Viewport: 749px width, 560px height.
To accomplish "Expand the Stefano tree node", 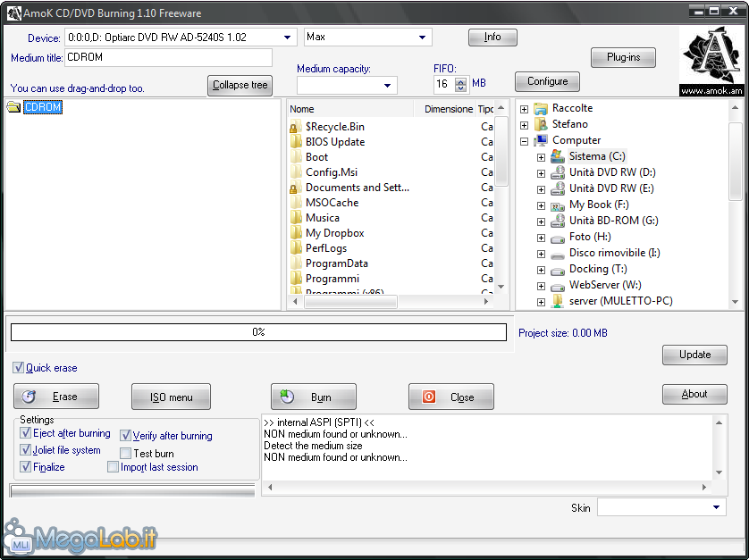I will (524, 125).
